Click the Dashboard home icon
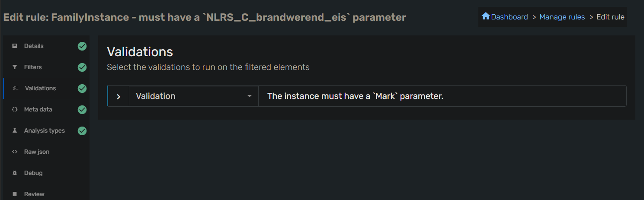The height and width of the screenshot is (200, 644). point(486,16)
